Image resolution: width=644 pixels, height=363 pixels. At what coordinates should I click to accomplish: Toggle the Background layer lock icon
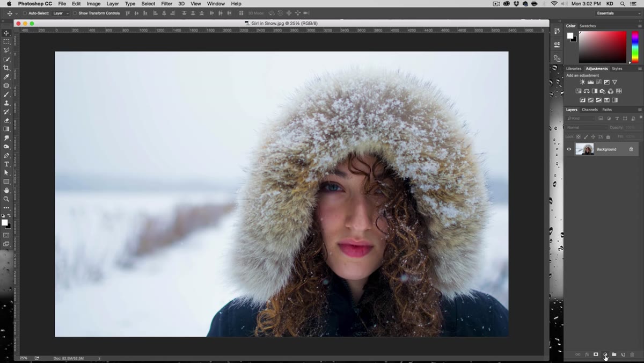tap(631, 149)
